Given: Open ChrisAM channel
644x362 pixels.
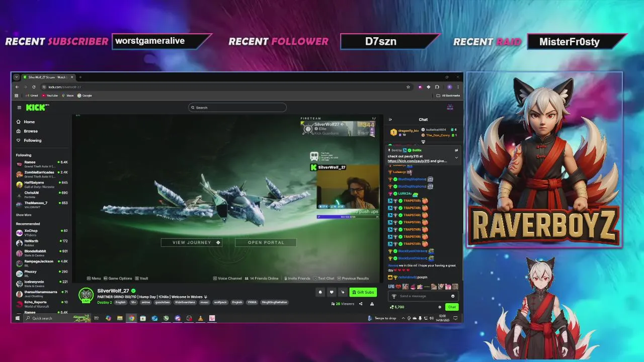Looking at the screenshot, I should click(42, 195).
